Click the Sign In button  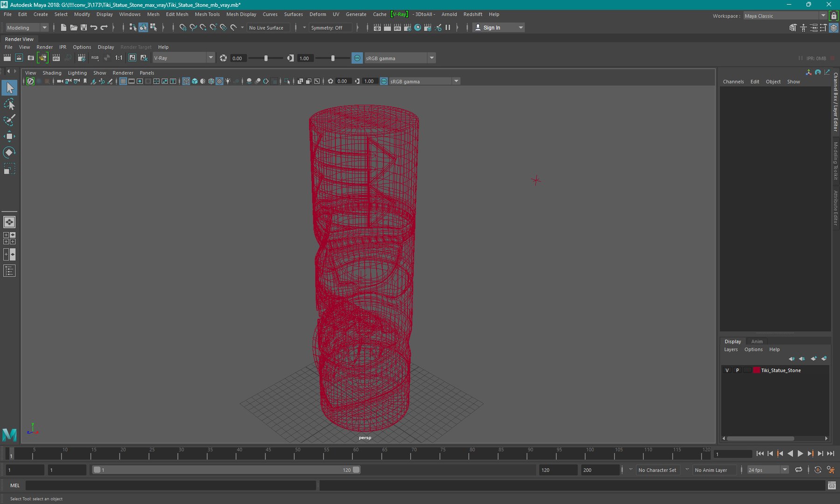click(x=498, y=28)
